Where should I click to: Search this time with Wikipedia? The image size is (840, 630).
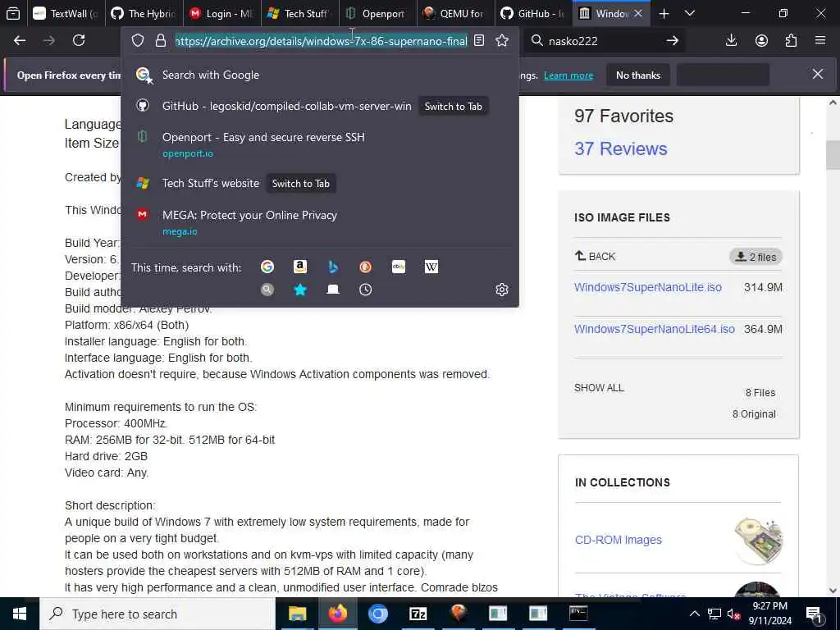click(431, 267)
